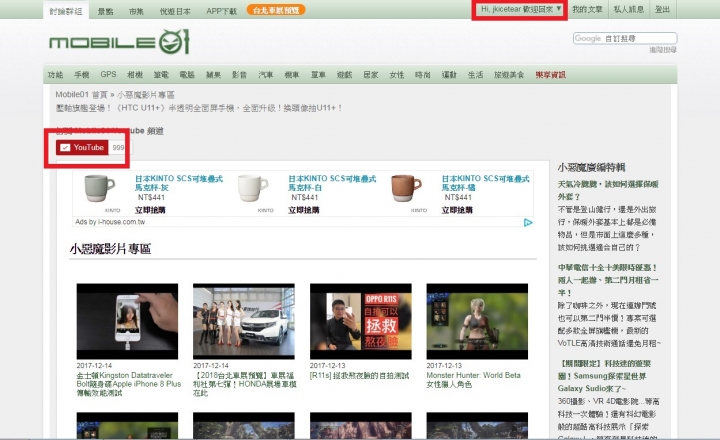
Task: Open the 功能 menu in the green category bar
Action: (55, 74)
